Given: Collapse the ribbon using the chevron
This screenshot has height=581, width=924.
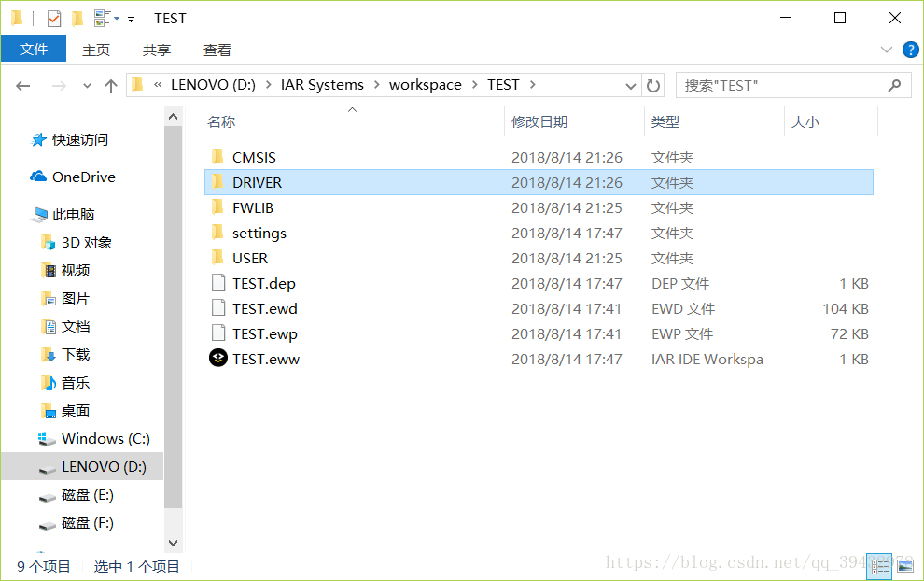Looking at the screenshot, I should (887, 50).
